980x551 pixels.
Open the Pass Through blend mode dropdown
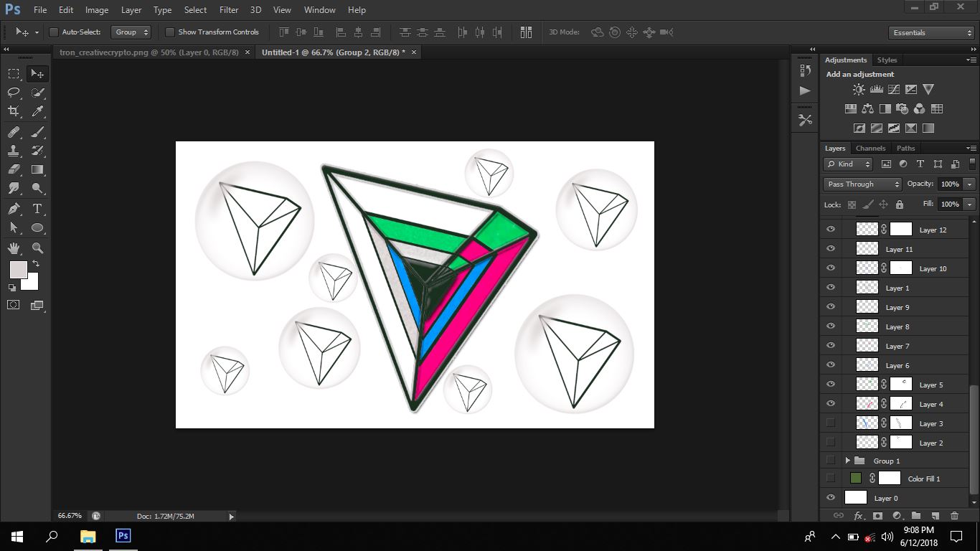coord(862,184)
